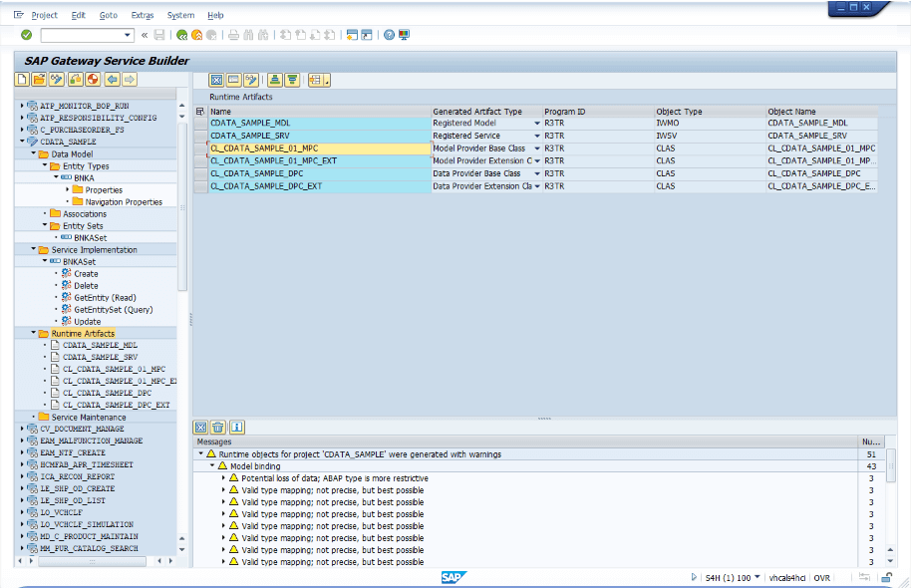Click the green Enter checkmark icon

tap(26, 35)
